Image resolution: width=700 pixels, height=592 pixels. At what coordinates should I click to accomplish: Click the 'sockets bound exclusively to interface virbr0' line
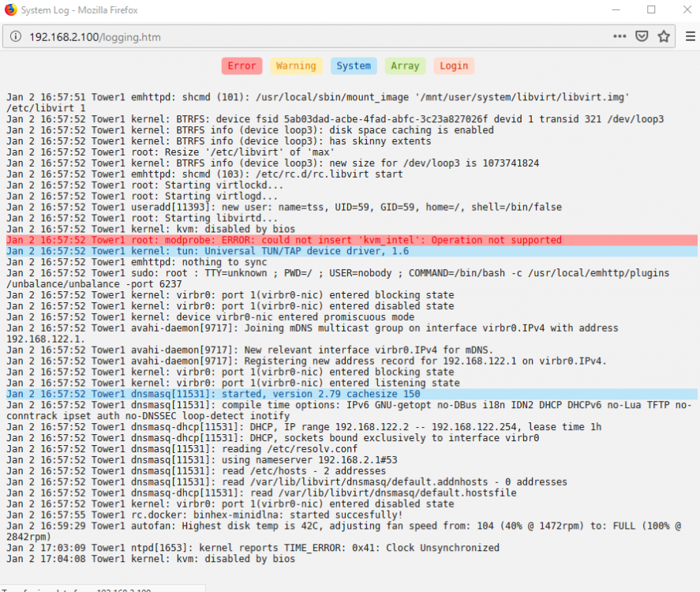coord(273,438)
